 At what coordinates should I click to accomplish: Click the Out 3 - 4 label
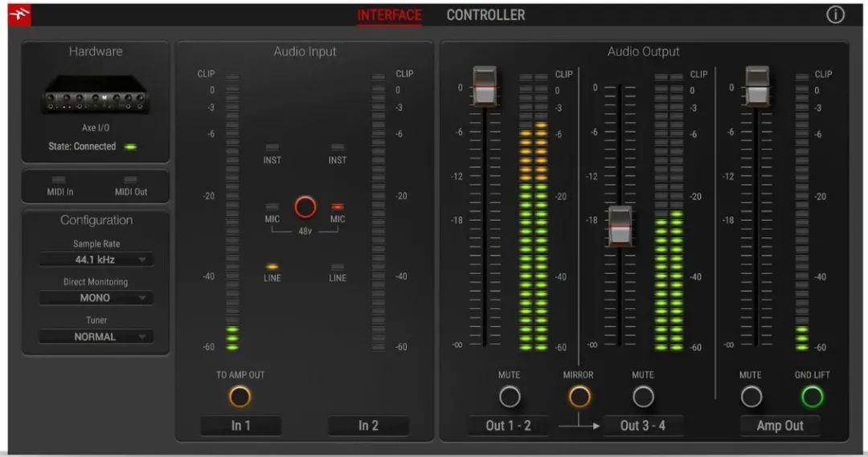coord(643,426)
